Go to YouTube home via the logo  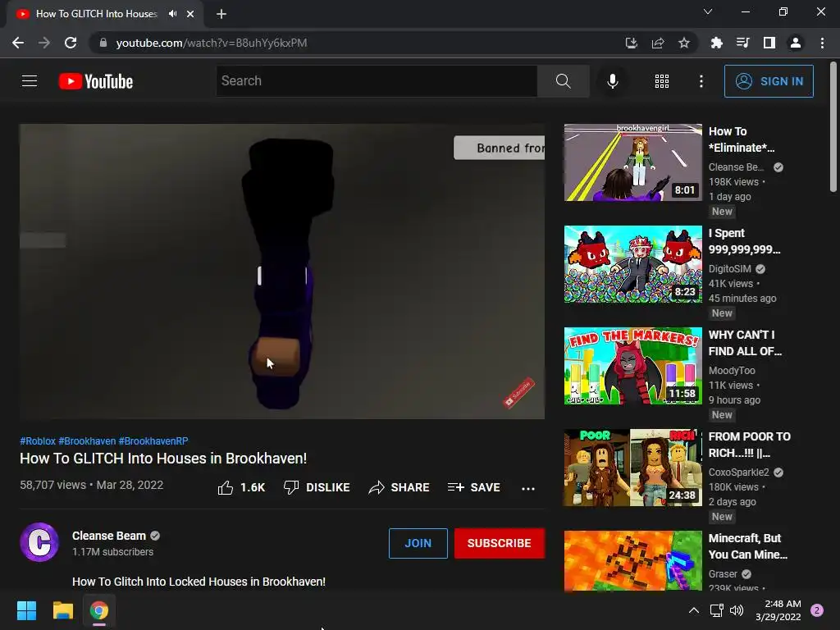[96, 81]
